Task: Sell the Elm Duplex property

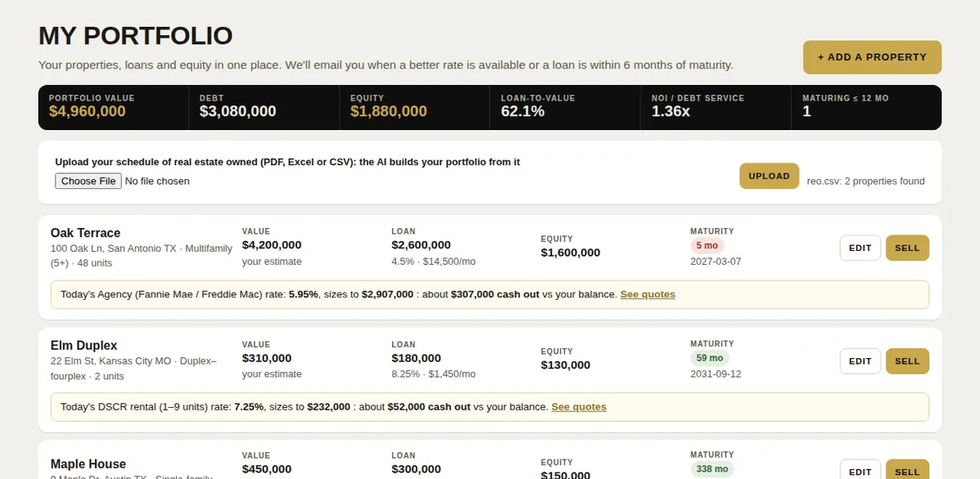Action: pyautogui.click(x=907, y=360)
